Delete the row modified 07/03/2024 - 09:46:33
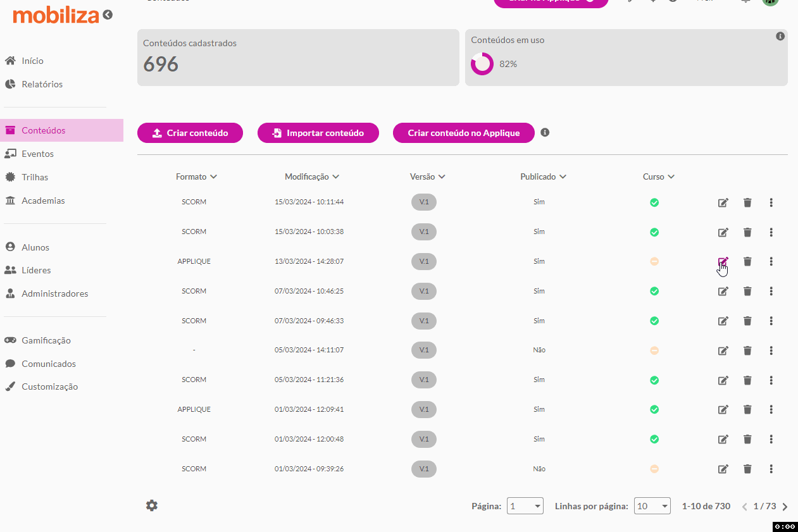798x532 pixels. pyautogui.click(x=747, y=321)
